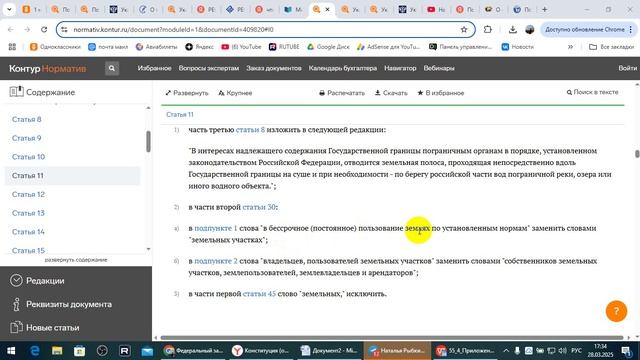Click Крупнее to enlarge text

[x=235, y=93]
